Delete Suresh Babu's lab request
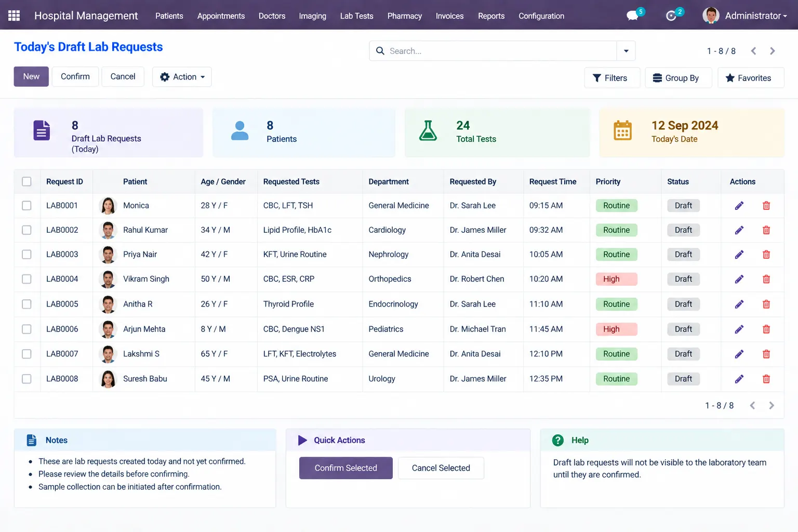798x532 pixels. [x=766, y=379]
